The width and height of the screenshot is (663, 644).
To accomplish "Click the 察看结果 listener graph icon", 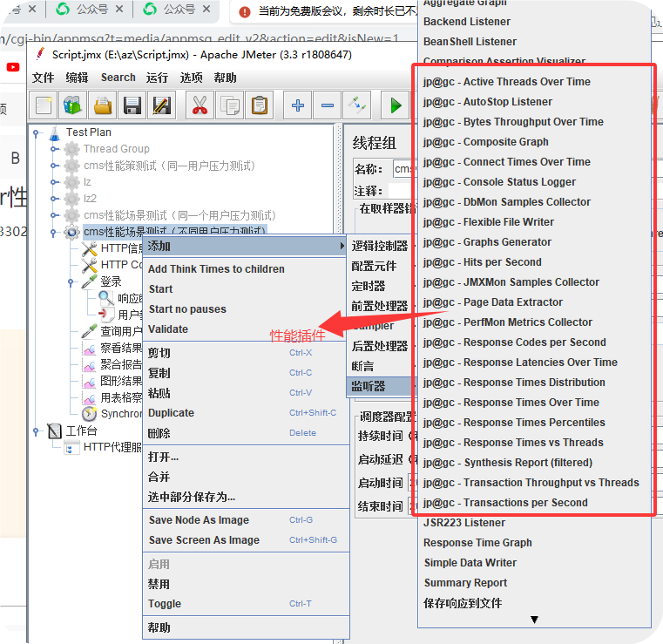I will click(89, 349).
